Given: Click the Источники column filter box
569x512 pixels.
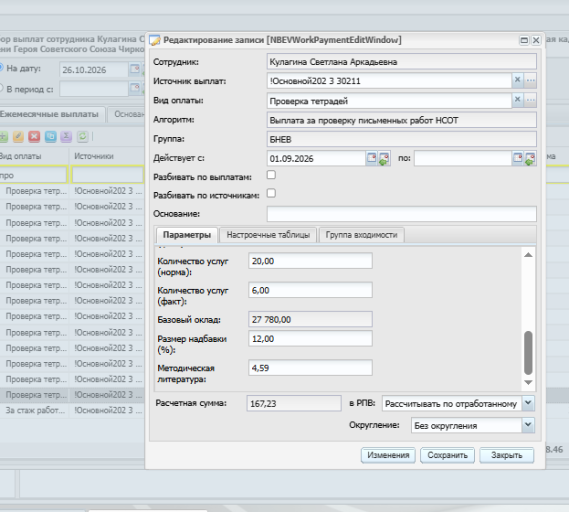Looking at the screenshot, I should pyautogui.click(x=107, y=175).
